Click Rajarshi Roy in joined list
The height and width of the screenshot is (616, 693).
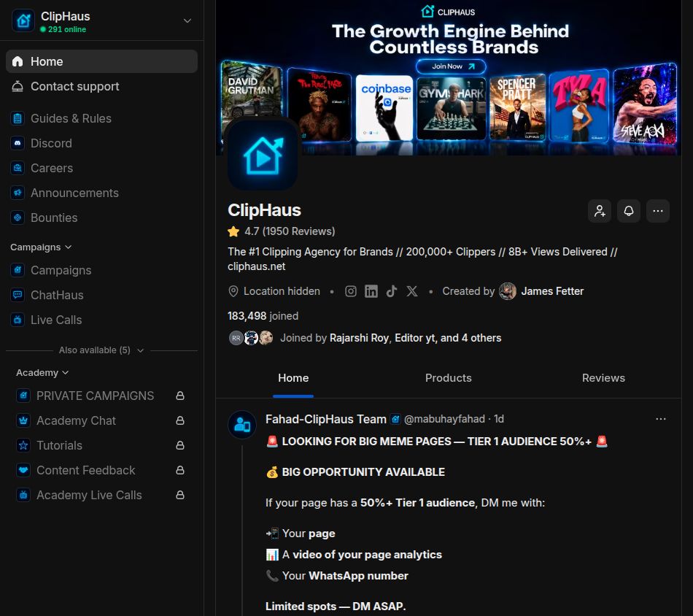[x=359, y=338]
